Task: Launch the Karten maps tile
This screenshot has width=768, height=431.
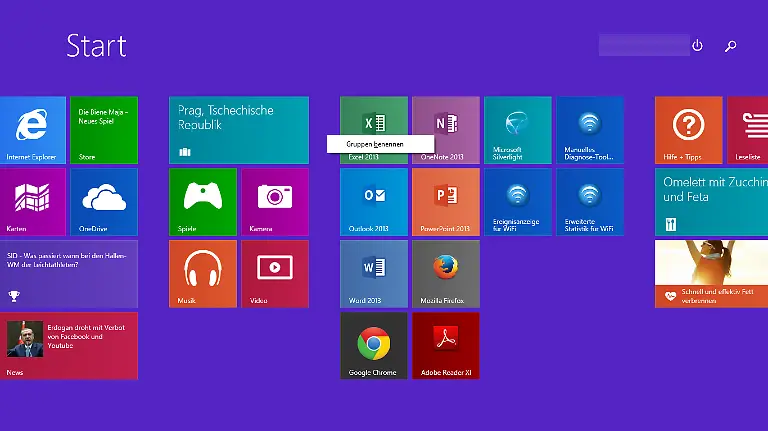Action: coord(33,202)
